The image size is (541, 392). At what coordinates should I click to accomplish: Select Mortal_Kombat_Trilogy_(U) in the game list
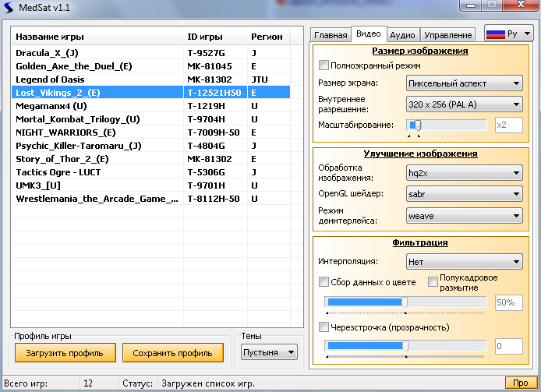(x=78, y=119)
